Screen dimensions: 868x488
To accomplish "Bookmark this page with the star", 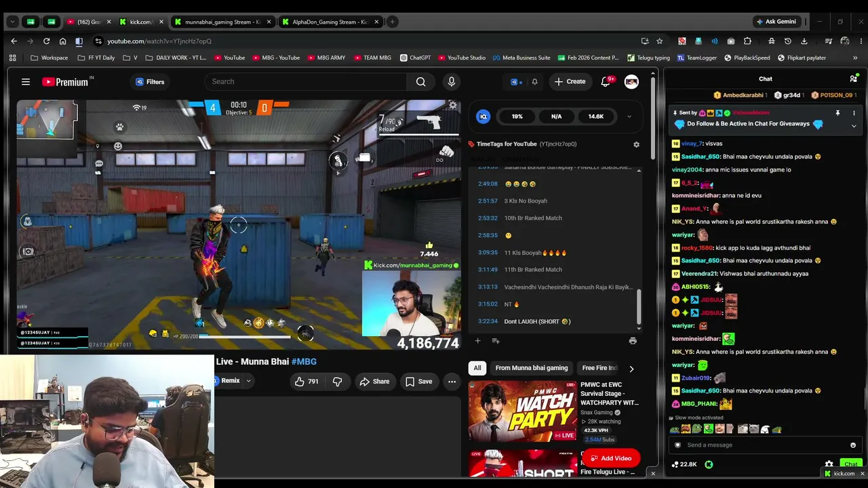I will 659,41.
